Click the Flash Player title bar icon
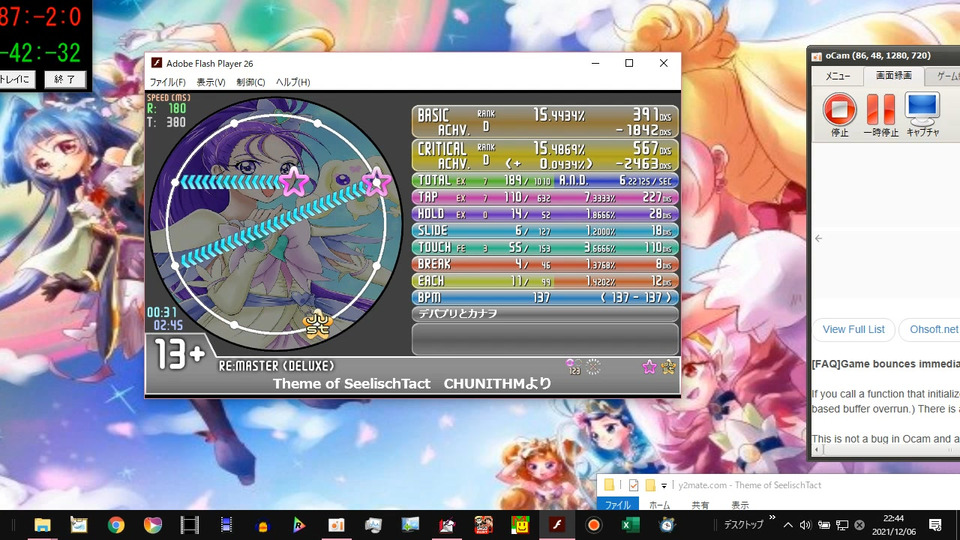960x540 pixels. click(157, 63)
